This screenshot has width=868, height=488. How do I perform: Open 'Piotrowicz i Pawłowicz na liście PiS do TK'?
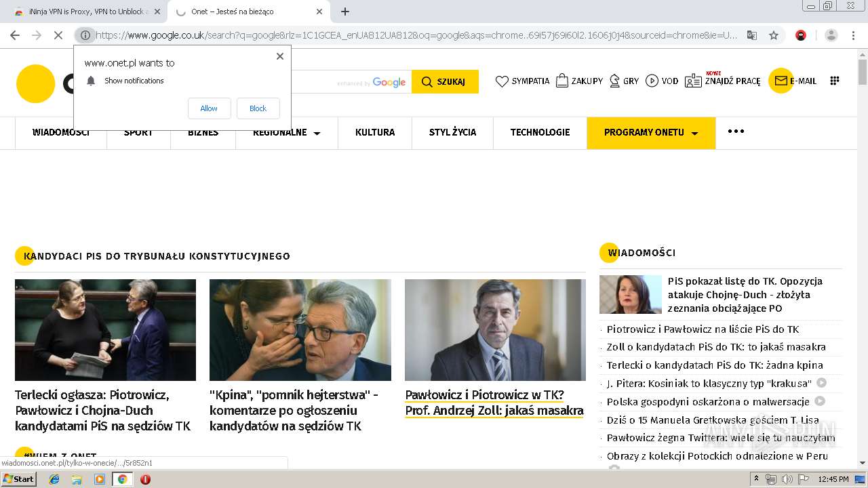tap(703, 329)
